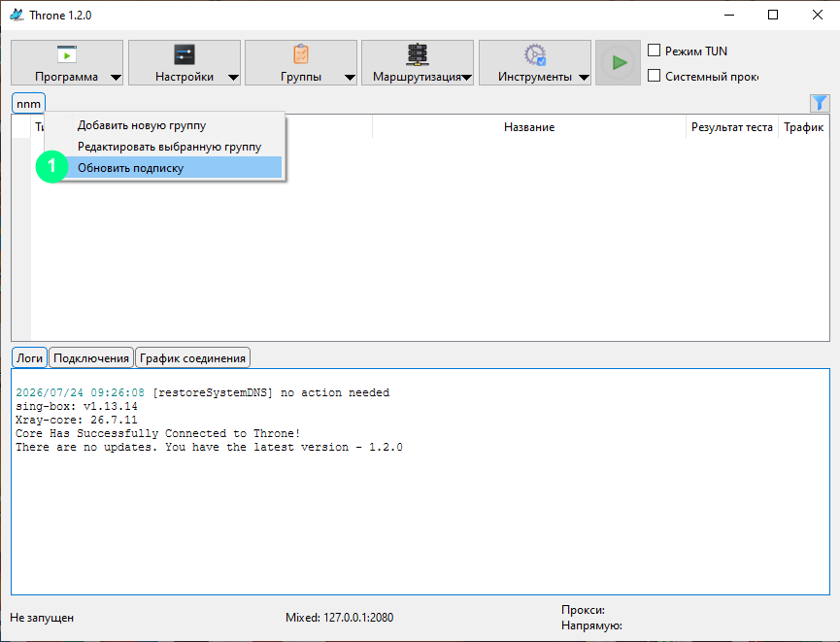This screenshot has width=840, height=642.
Task: Click the Mixed: 127.0.0.1:2080 status entry
Action: coord(339,618)
